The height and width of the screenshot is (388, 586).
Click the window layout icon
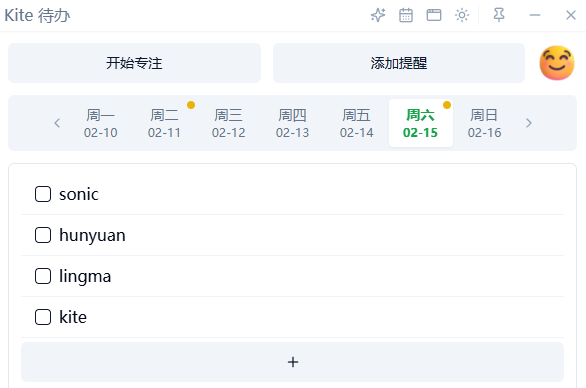pyautogui.click(x=434, y=15)
